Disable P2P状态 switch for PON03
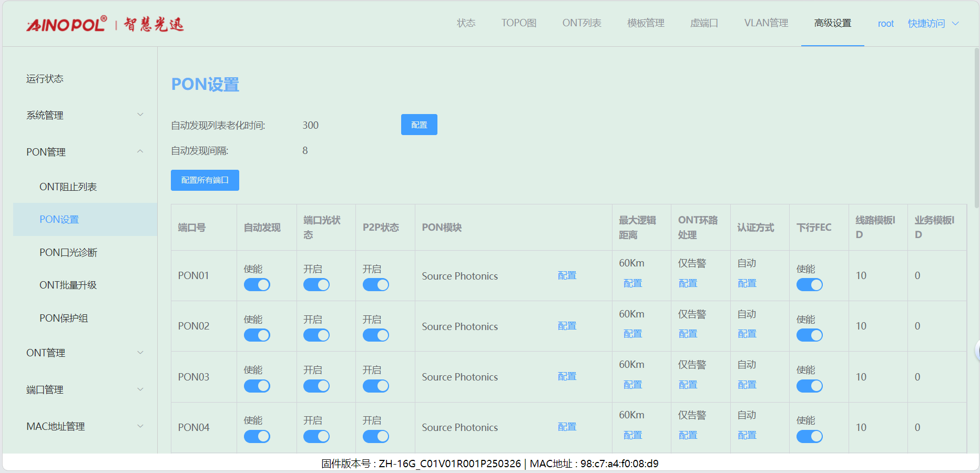 376,386
